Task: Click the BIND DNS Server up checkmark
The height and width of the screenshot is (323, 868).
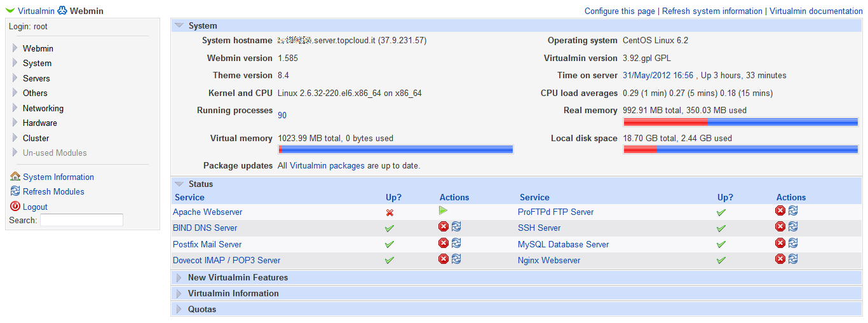Action: pos(390,228)
